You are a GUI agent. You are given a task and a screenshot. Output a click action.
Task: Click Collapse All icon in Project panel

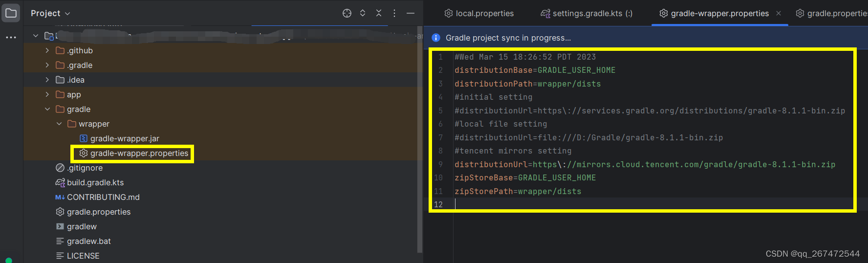coord(379,13)
